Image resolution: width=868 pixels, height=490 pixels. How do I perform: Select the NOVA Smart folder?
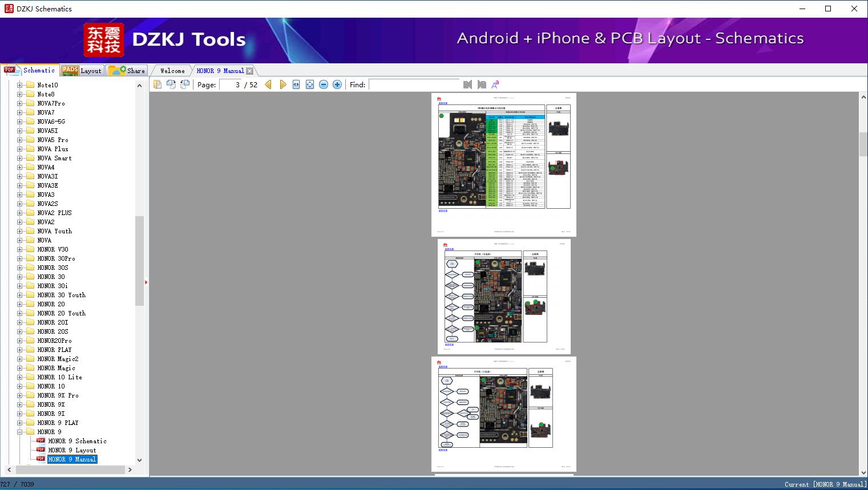(x=54, y=158)
